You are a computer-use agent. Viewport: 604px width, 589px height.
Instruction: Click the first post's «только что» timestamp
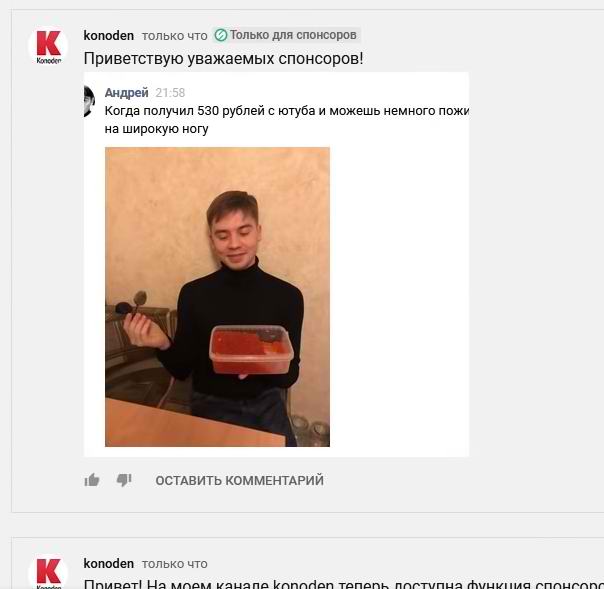click(174, 36)
